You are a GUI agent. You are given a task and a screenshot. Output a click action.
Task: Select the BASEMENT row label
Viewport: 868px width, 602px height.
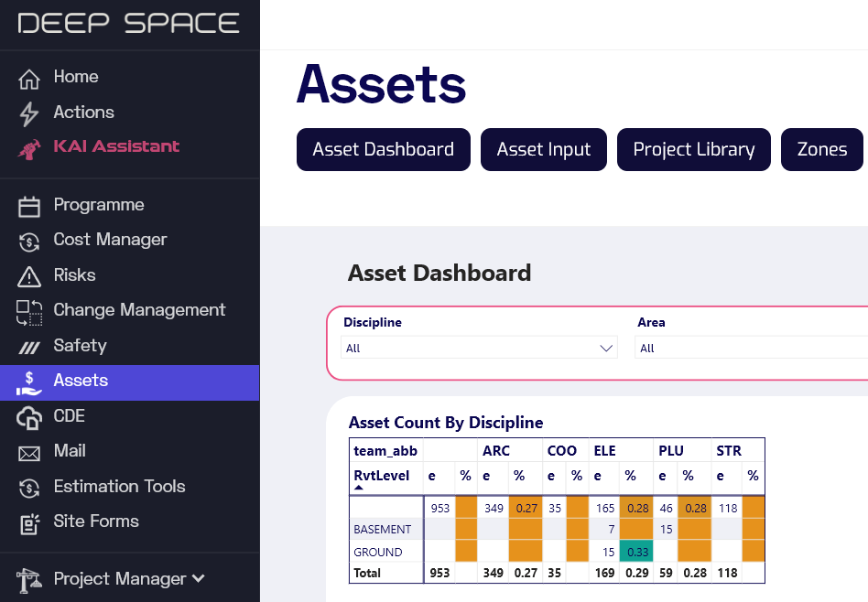point(382,529)
